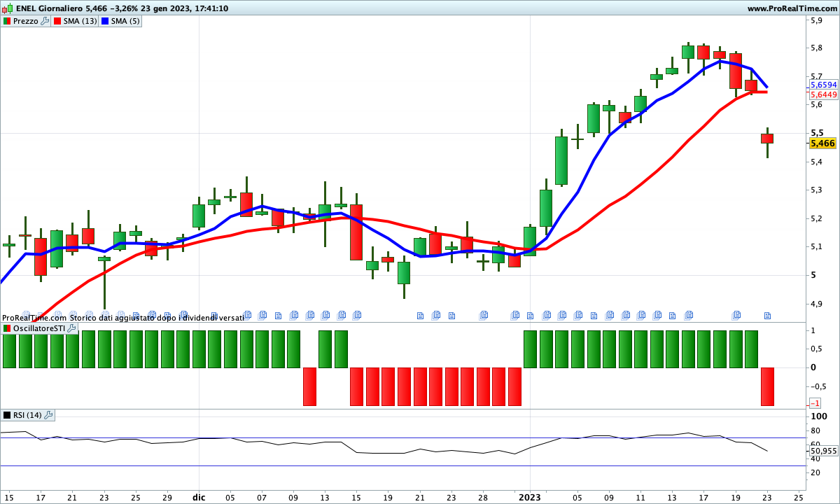The image size is (840, 504).
Task: Click the yellow 5,466 current price tag
Action: [822, 143]
